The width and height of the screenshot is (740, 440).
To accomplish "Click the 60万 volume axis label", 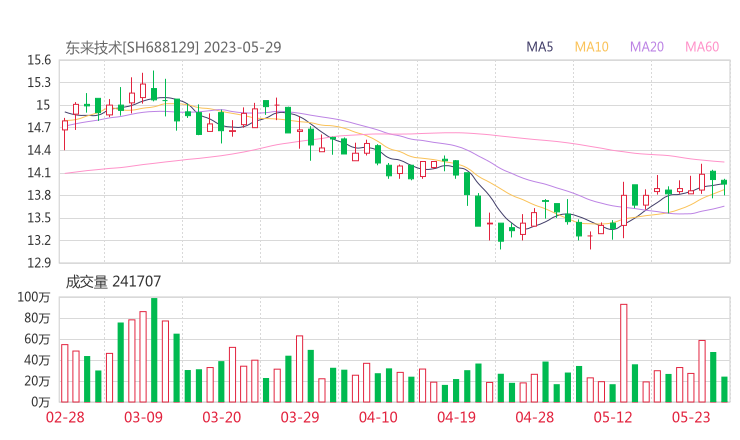I will click(37, 339).
